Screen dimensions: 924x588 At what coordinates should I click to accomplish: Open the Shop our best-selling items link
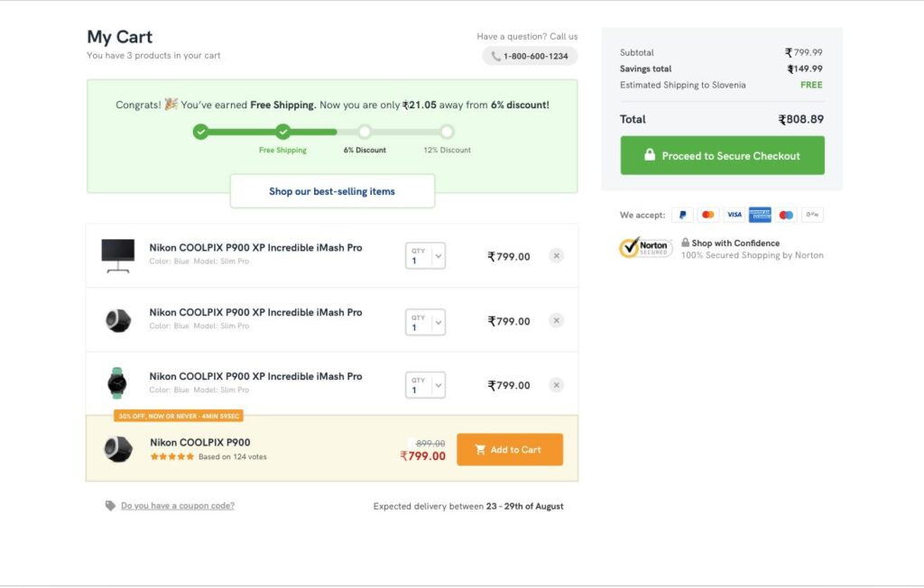click(x=332, y=191)
